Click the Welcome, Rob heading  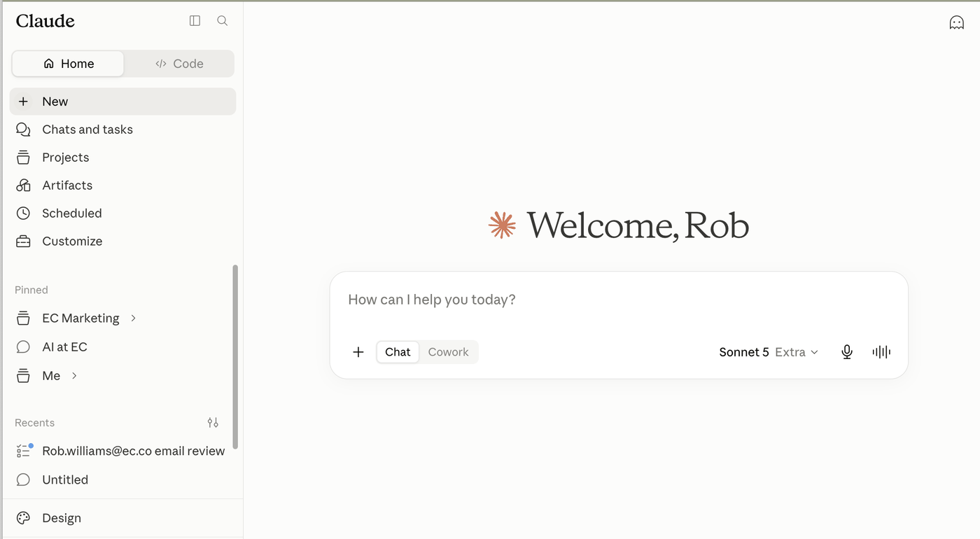(638, 225)
